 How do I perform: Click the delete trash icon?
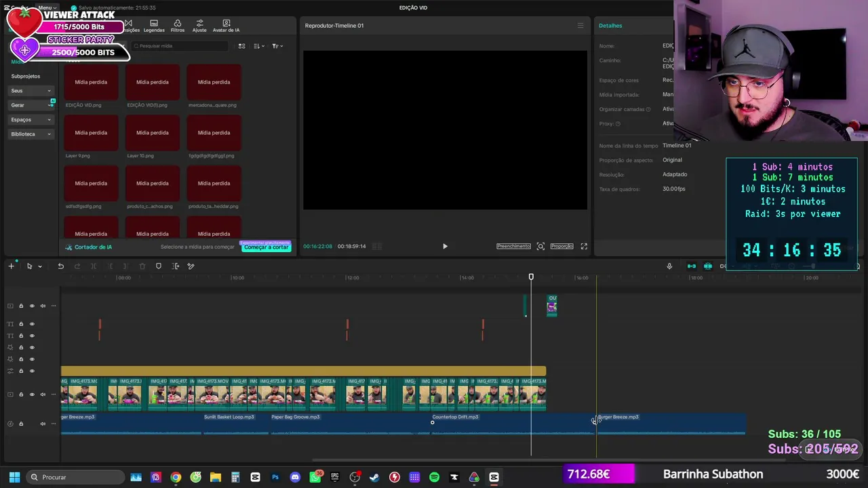coord(142,266)
